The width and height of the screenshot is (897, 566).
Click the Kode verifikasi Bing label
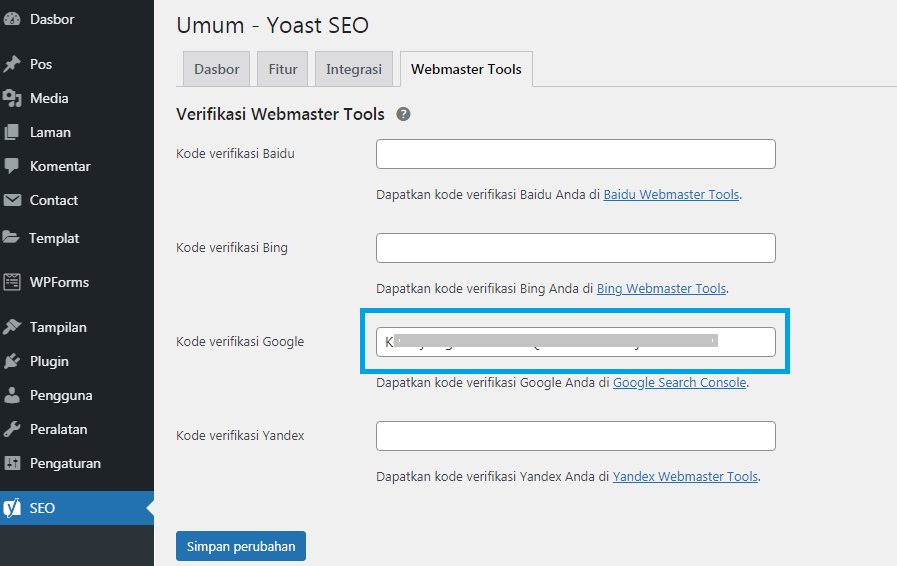(x=232, y=247)
